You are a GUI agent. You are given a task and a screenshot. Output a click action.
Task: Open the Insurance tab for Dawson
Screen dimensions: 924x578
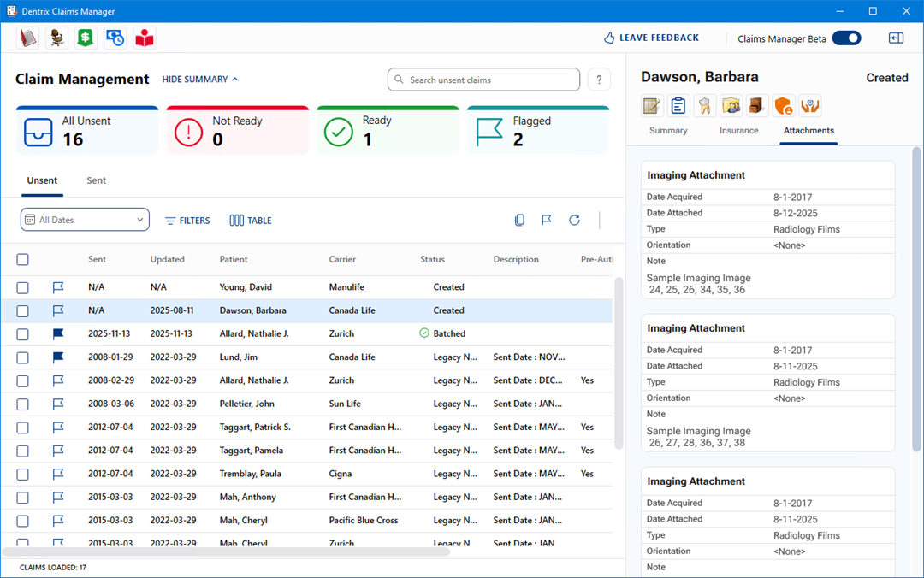(x=738, y=131)
